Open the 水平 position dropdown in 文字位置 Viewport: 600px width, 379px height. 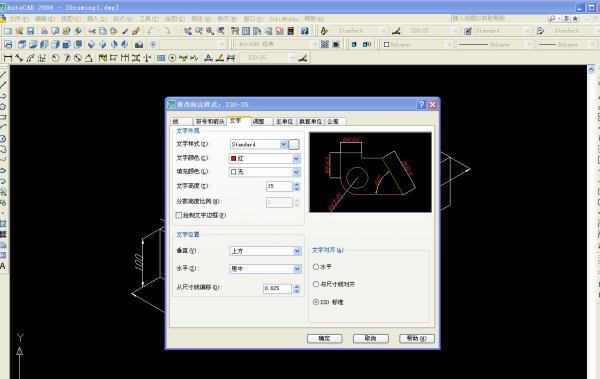265,268
